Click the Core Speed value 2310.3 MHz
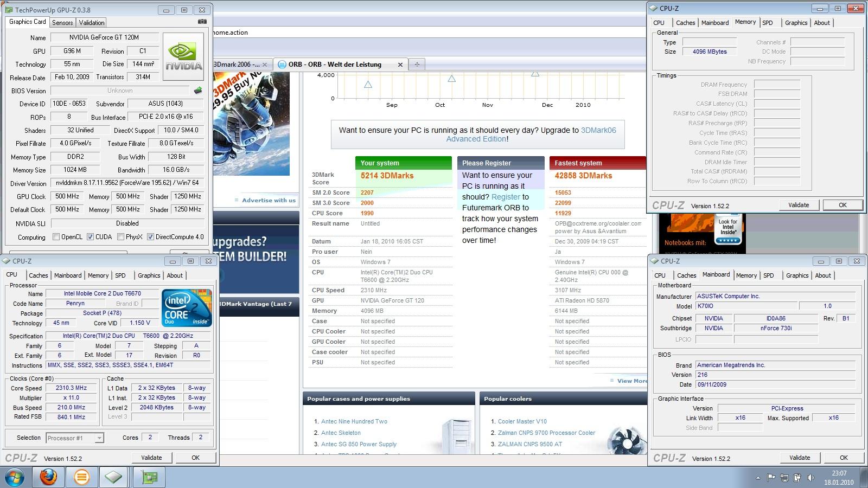The width and height of the screenshot is (868, 488). (x=72, y=388)
